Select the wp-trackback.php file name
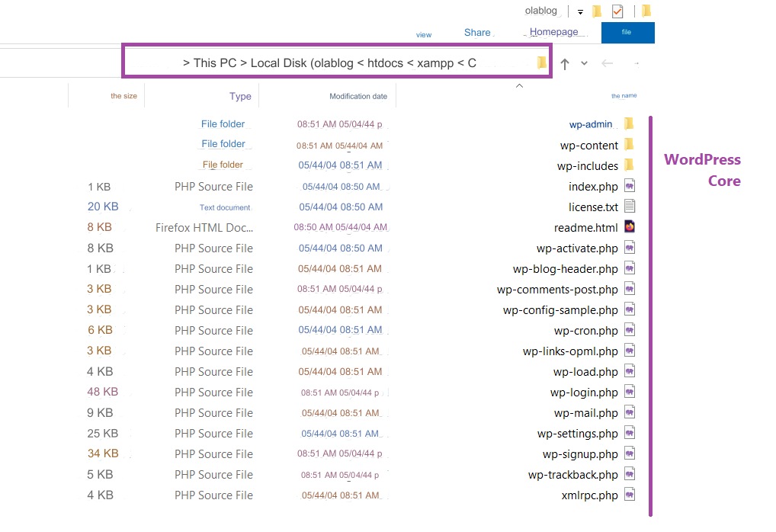 point(573,475)
